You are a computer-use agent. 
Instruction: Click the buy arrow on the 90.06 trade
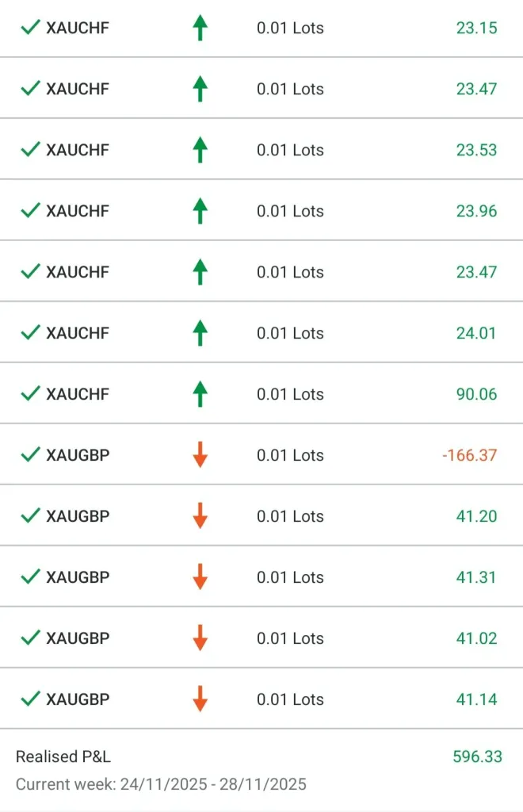point(200,395)
